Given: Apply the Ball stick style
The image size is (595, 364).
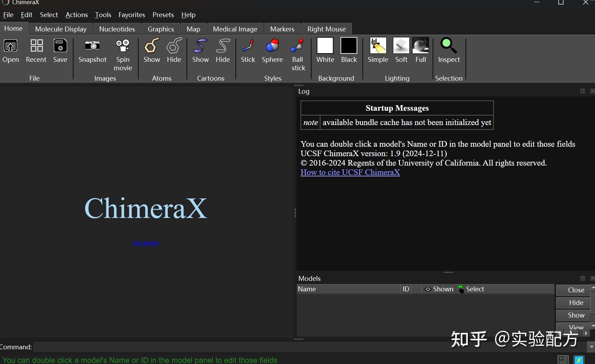Looking at the screenshot, I should pyautogui.click(x=297, y=51).
